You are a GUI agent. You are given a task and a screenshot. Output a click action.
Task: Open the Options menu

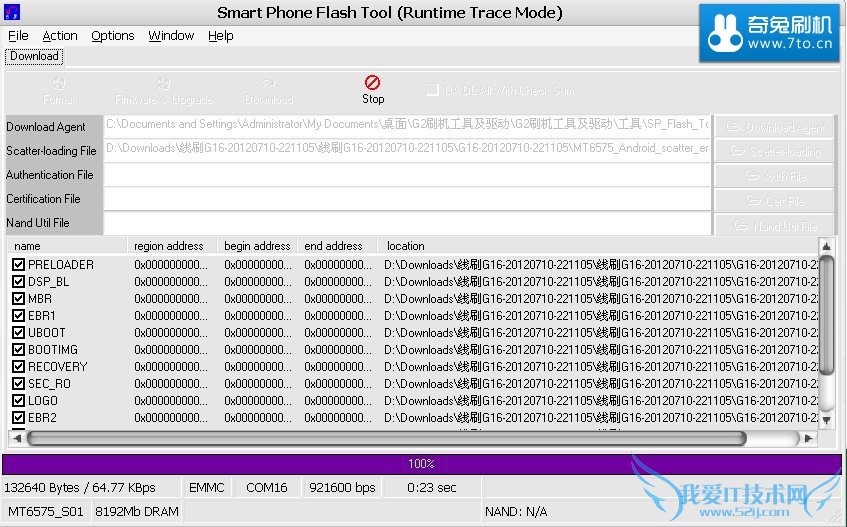click(x=113, y=36)
